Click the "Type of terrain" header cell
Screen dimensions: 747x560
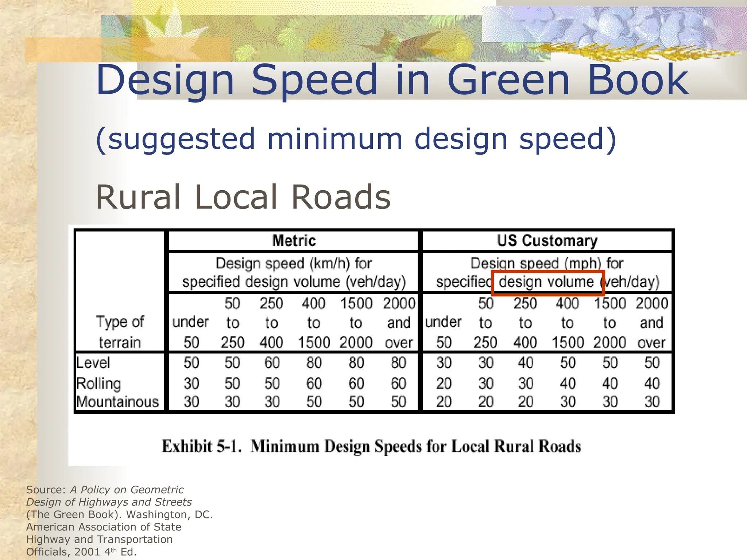[x=120, y=332]
